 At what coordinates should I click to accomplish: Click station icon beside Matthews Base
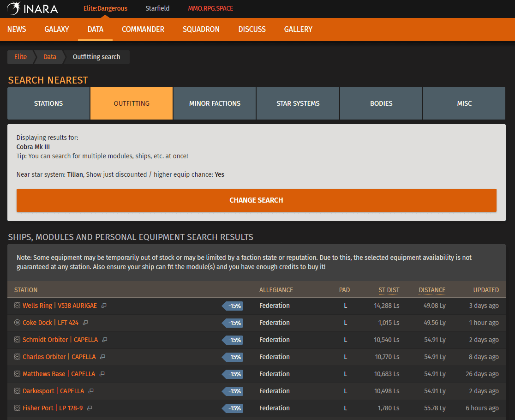(x=18, y=374)
